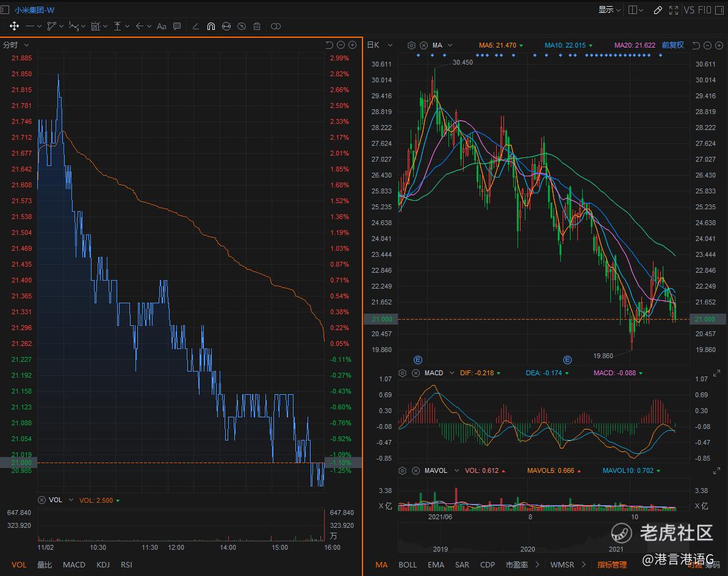Select the move/pan crosshair tool

tap(14, 26)
